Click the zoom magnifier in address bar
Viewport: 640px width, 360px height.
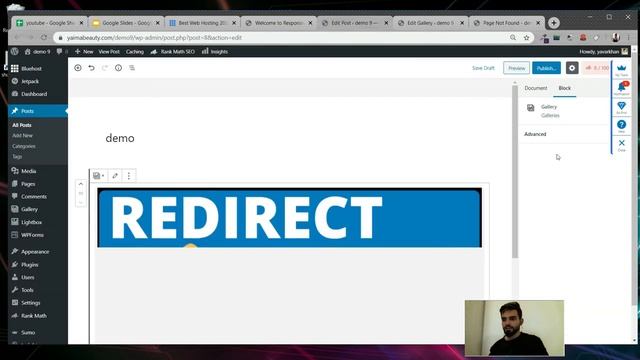pos(513,38)
